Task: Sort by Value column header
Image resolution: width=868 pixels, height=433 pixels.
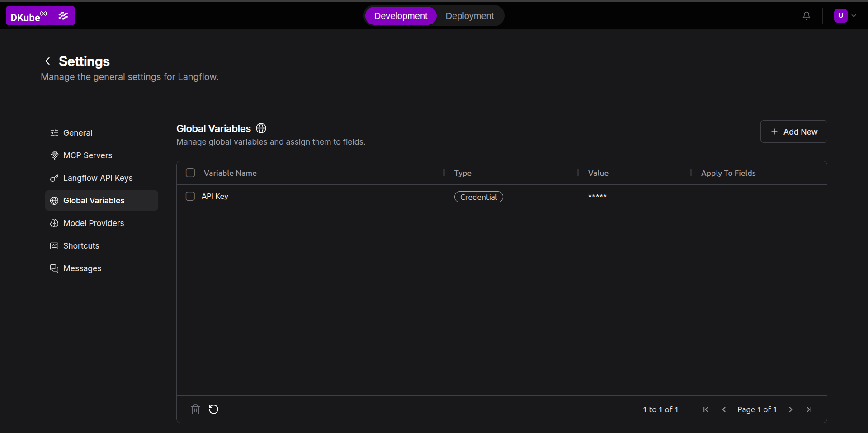Action: tap(598, 173)
